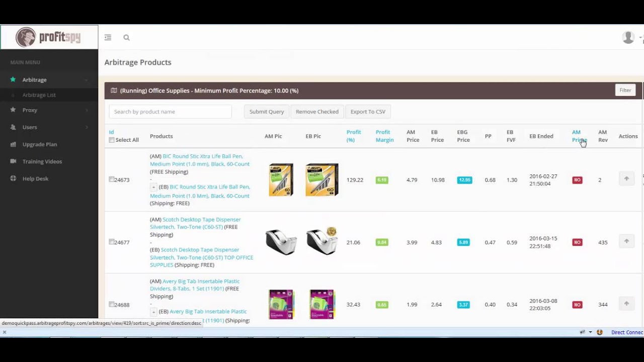Image resolution: width=644 pixels, height=362 pixels.
Task: Sort by the AM Prime column header
Action: click(579, 136)
